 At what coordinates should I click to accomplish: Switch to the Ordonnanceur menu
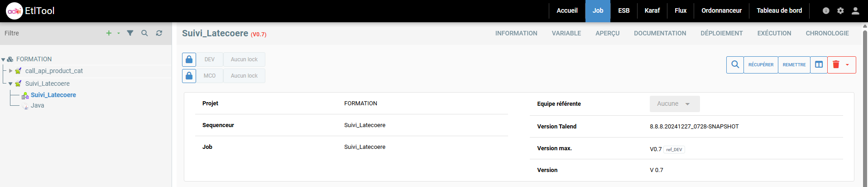click(721, 10)
